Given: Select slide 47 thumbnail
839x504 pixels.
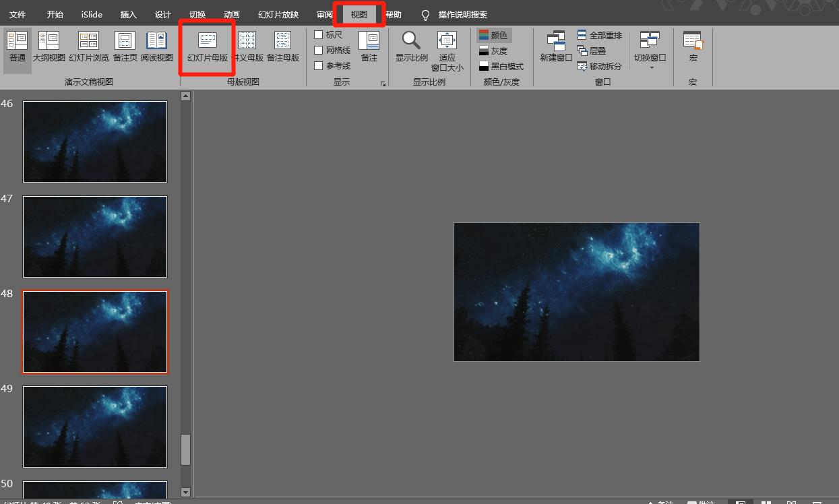Looking at the screenshot, I should (95, 237).
